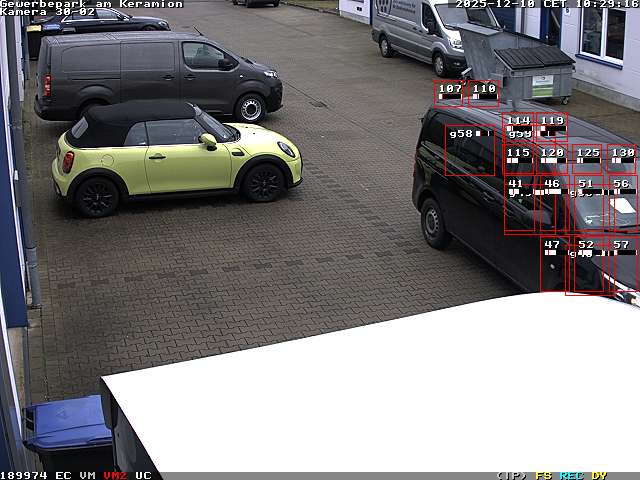Select detection region labeled 56
This screenshot has width=640, height=480.
(x=621, y=205)
